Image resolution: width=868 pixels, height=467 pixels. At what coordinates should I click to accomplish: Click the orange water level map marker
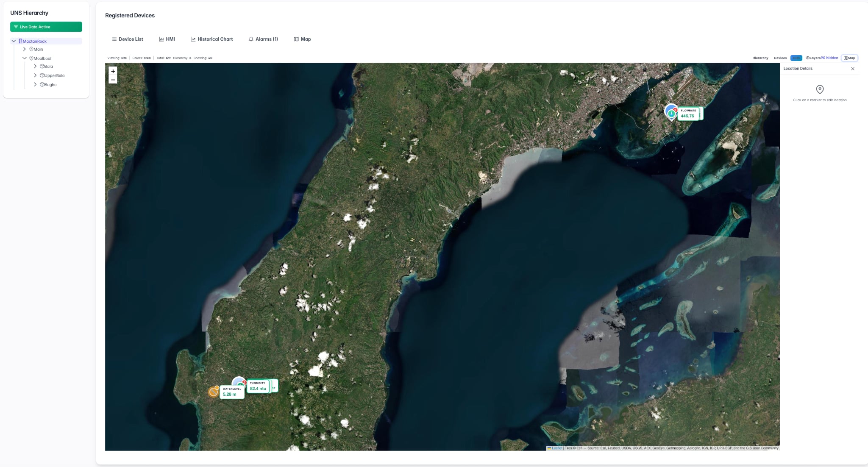coord(213,392)
